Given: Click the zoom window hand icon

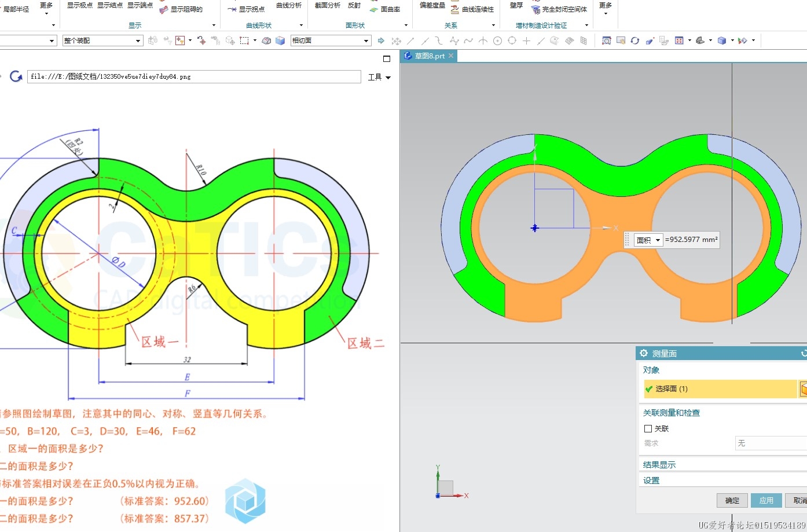Looking at the screenshot, I should click(x=621, y=41).
